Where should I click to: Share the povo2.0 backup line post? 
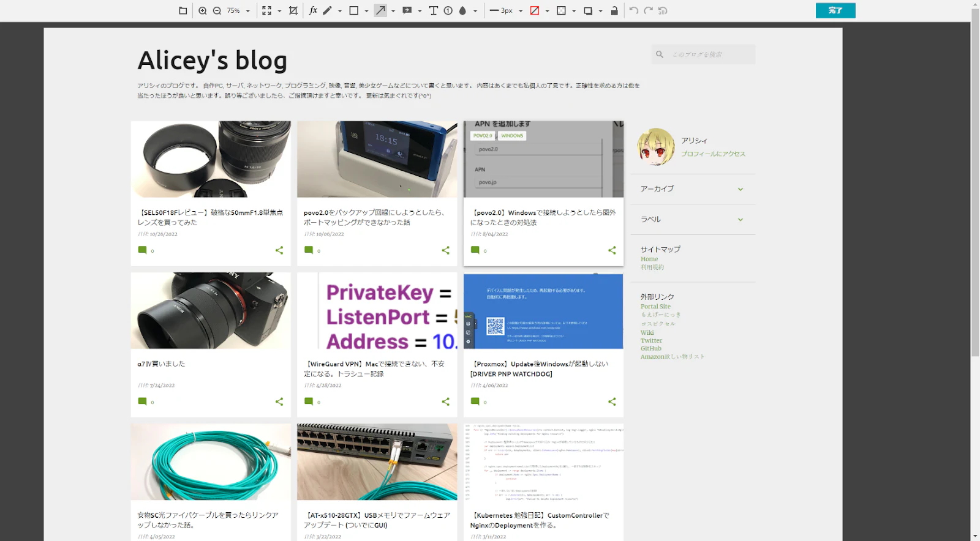tap(445, 250)
